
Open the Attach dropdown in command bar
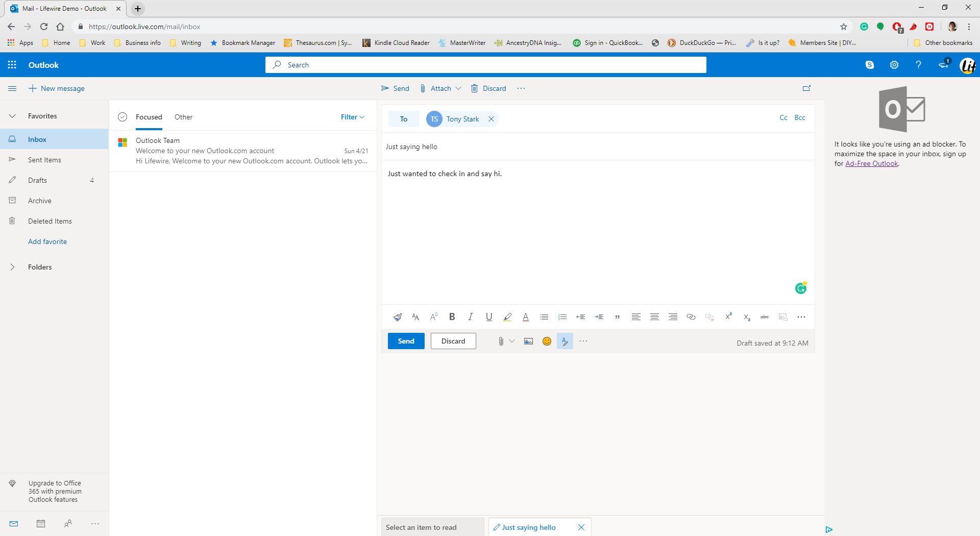[440, 88]
